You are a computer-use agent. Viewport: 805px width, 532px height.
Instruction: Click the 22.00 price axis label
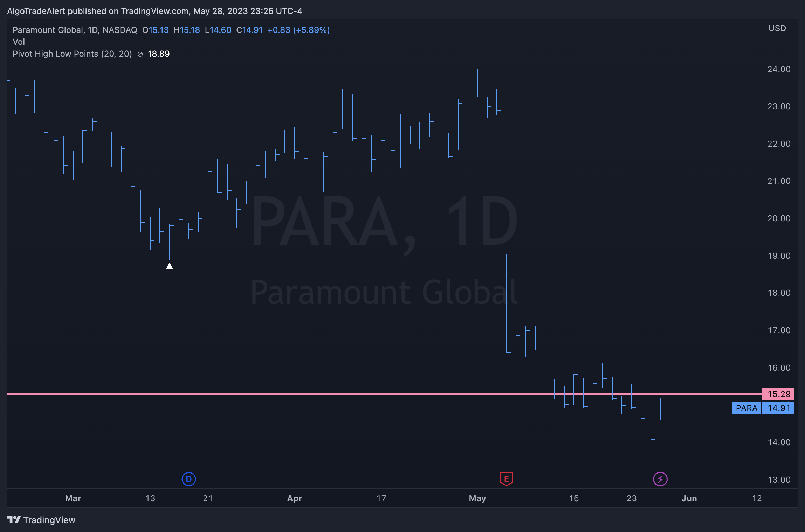click(779, 144)
